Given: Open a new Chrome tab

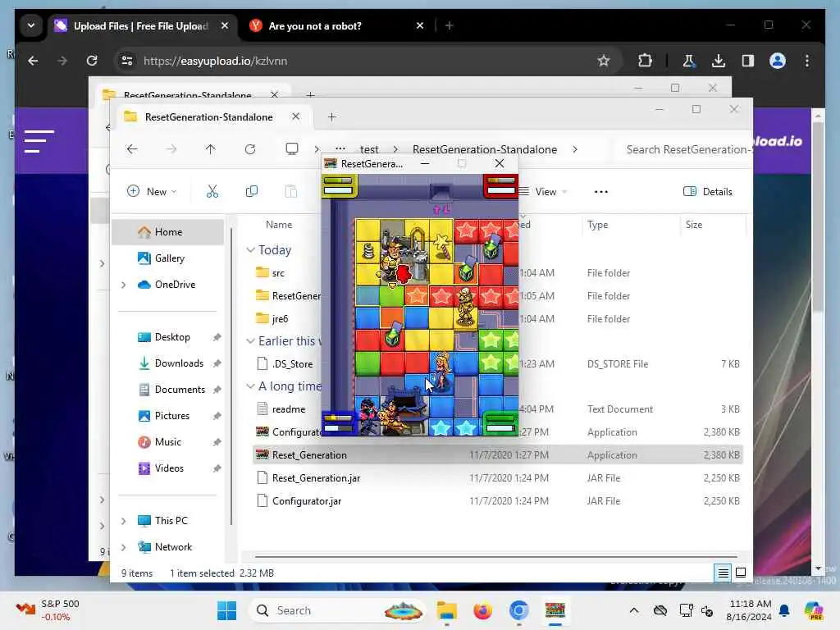Looking at the screenshot, I should tap(449, 25).
